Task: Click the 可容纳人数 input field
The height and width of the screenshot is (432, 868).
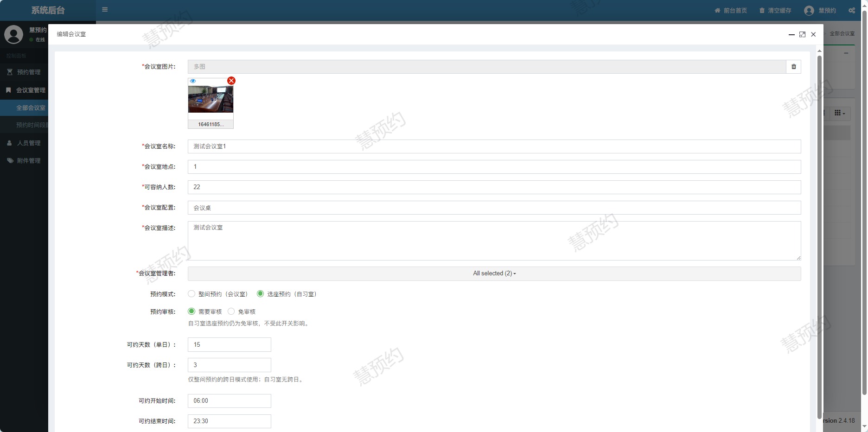Action: tap(494, 187)
